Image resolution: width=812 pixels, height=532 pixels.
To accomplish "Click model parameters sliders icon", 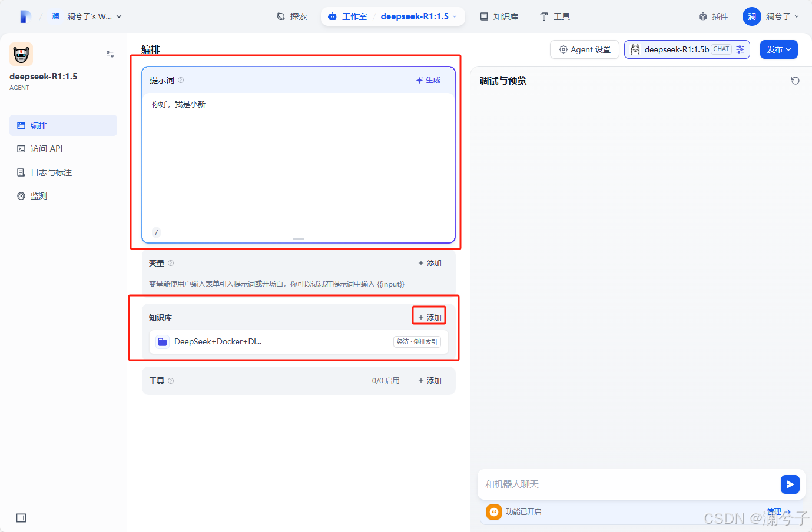I will [x=740, y=49].
